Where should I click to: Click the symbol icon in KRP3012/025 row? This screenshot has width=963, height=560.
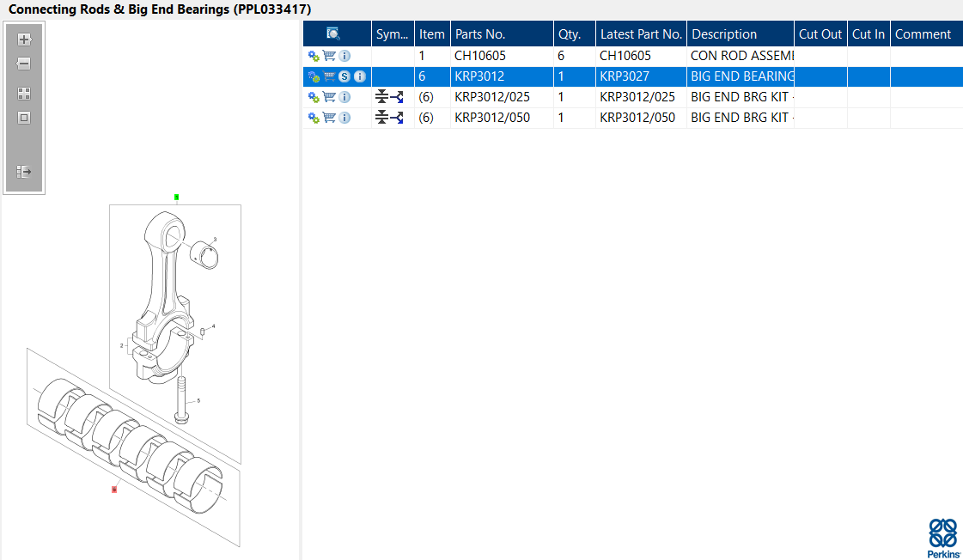[x=389, y=97]
